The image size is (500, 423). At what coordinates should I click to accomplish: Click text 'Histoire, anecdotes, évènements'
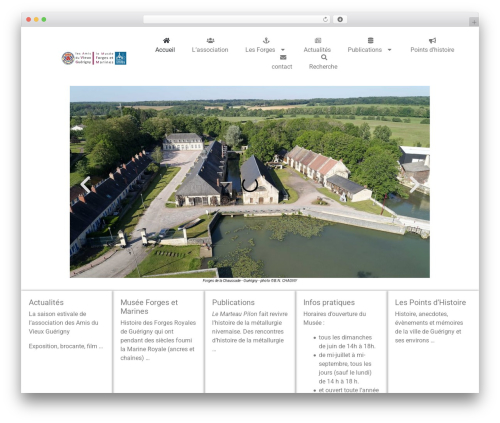coord(429,318)
